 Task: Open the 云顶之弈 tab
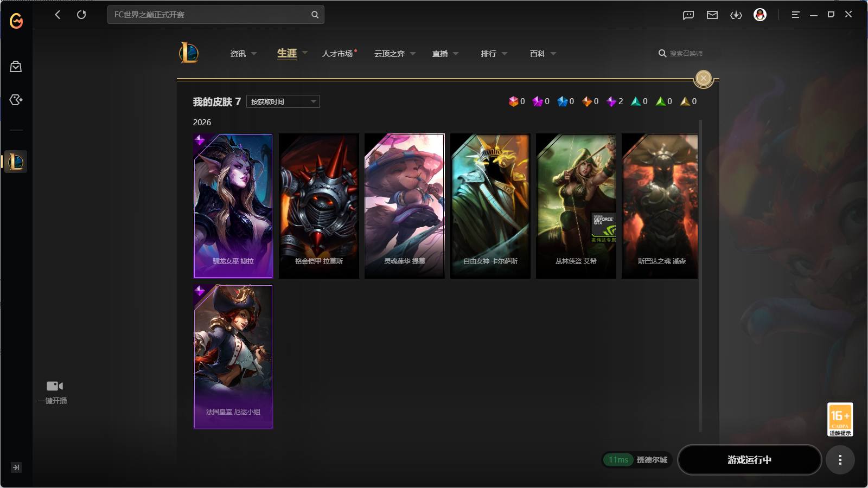point(390,54)
